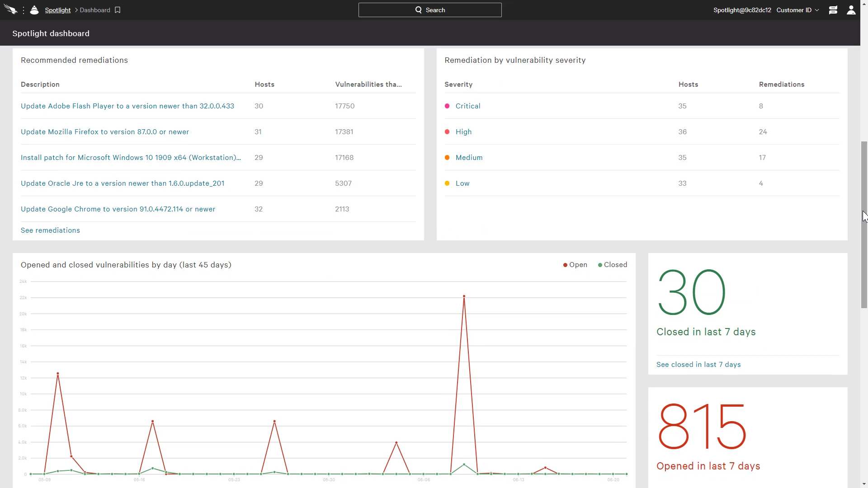868x488 pixels.
Task: Expand the Customer ID dropdown
Action: (x=797, y=10)
